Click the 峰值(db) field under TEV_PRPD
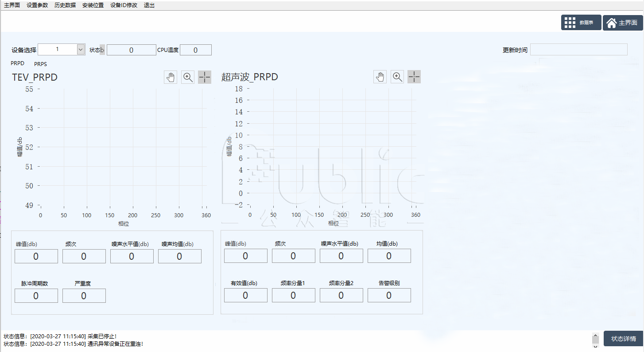 tap(36, 256)
